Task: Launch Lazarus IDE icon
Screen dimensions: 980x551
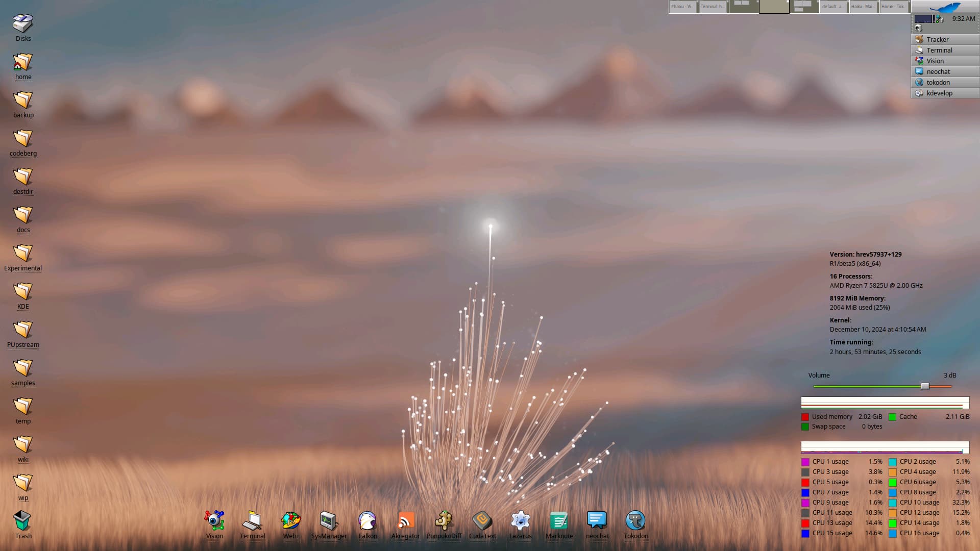Action: [x=521, y=520]
